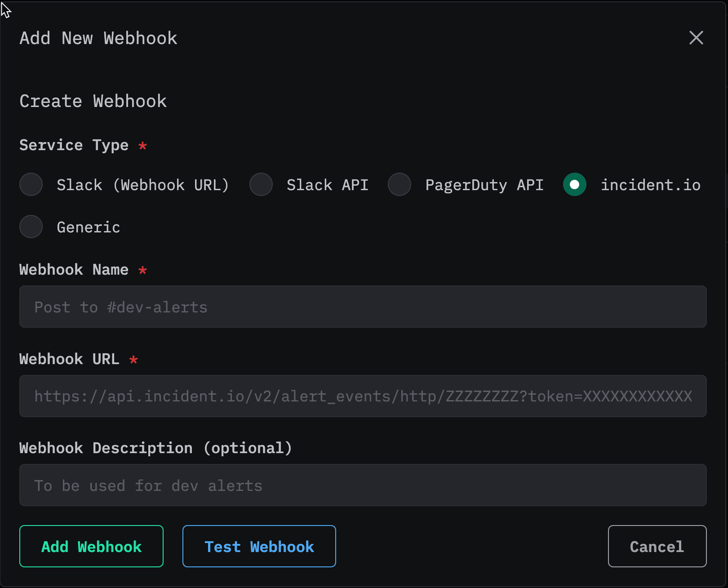Select PagerDuty API radio button
The height and width of the screenshot is (588, 728).
click(400, 185)
